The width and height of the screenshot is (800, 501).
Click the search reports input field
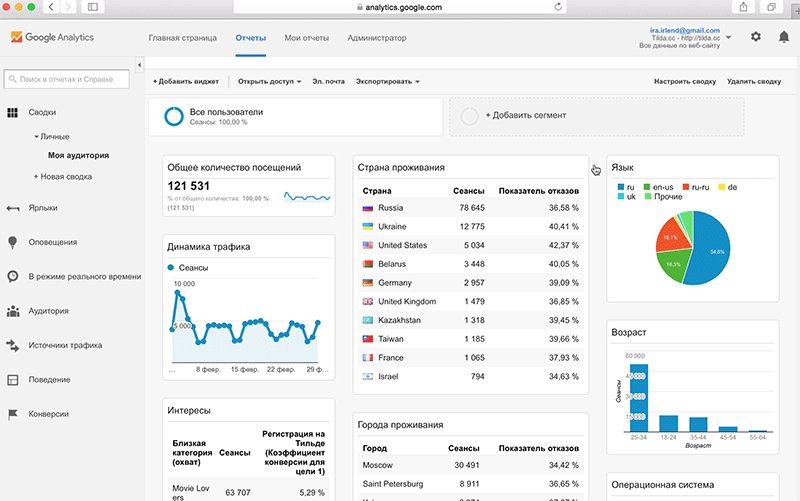coord(72,78)
